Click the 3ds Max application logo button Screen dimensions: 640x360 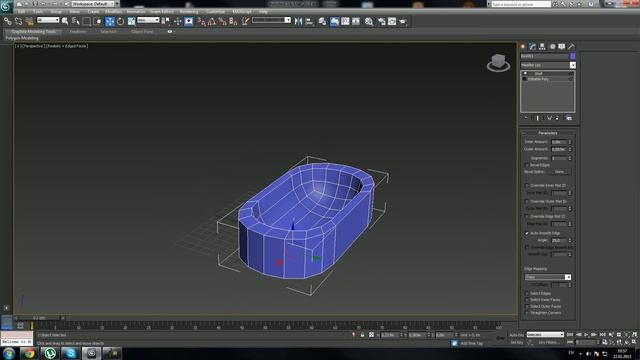click(7, 6)
